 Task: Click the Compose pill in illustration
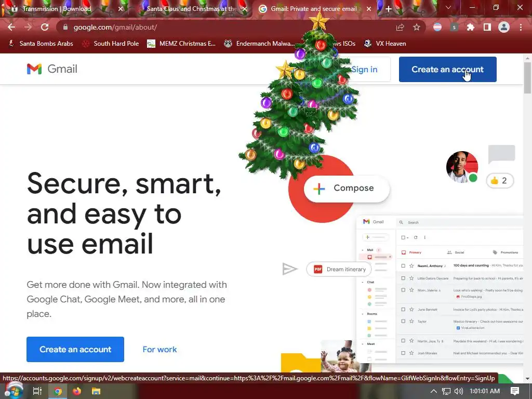click(347, 189)
